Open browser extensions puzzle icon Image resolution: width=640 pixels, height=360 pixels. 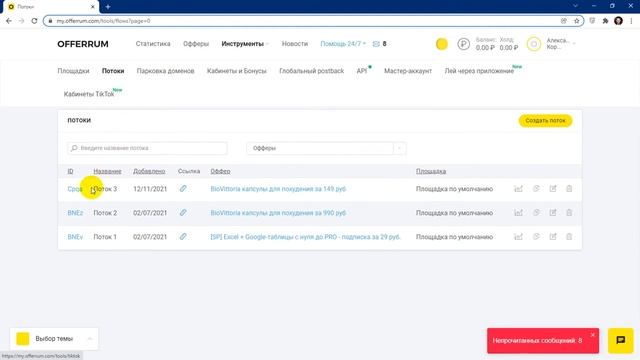pos(605,21)
